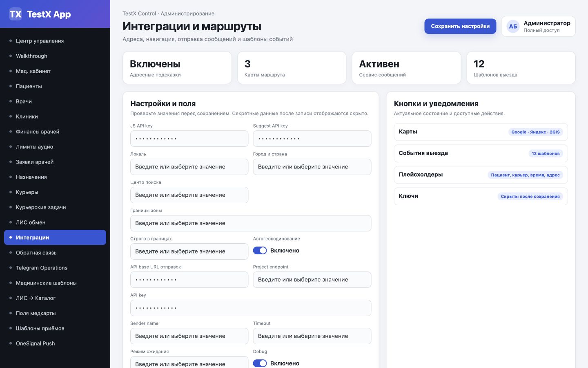Open the События выезда row
This screenshot has height=368, width=588.
coord(481,153)
